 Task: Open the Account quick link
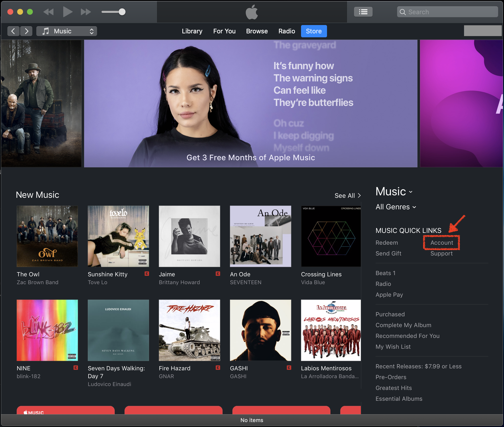(x=442, y=243)
